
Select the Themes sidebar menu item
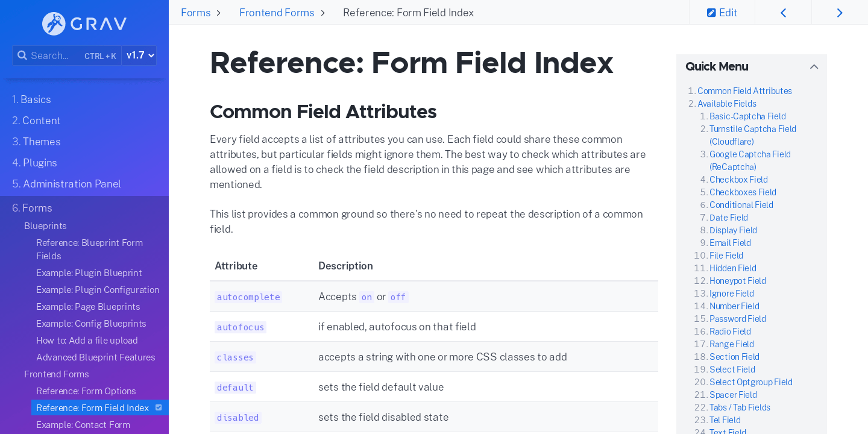[x=36, y=142]
